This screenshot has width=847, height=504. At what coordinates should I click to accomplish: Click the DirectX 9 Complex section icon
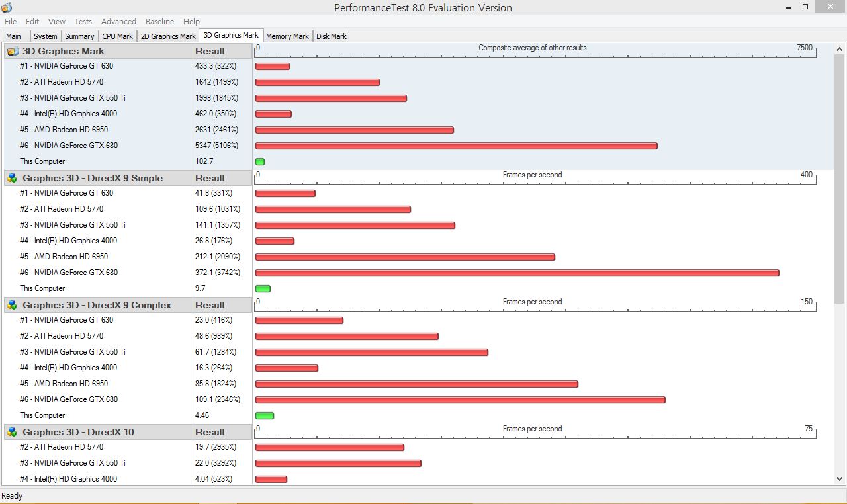point(12,305)
